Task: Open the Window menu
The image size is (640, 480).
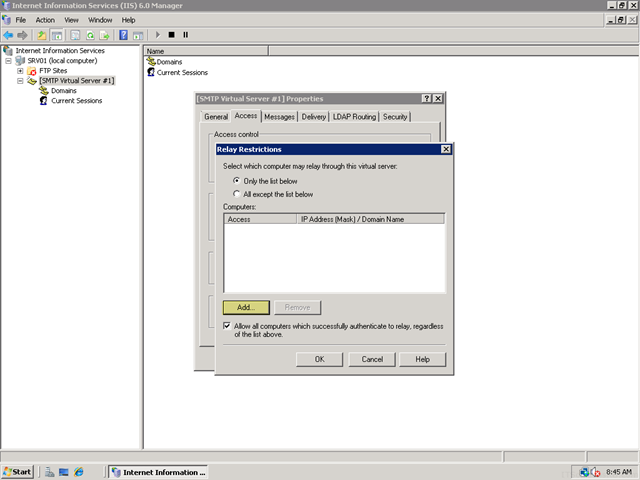Action: click(x=100, y=20)
